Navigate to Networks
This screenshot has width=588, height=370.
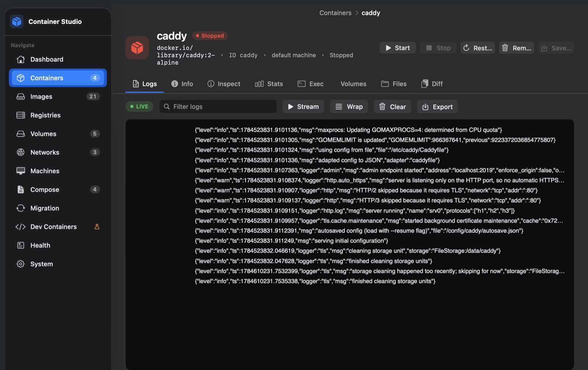point(58,152)
